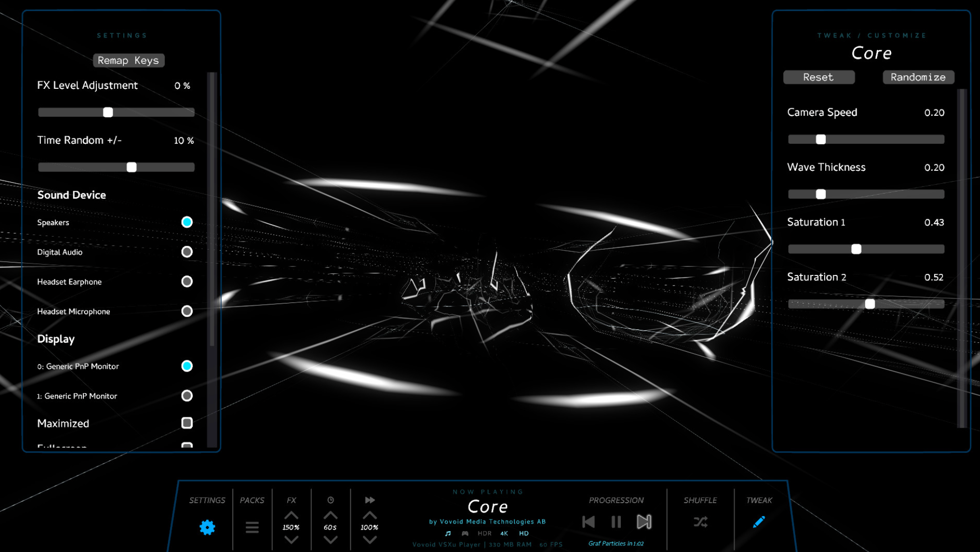The image size is (980, 552).
Task: Skip to the next visual
Action: pyautogui.click(x=644, y=522)
